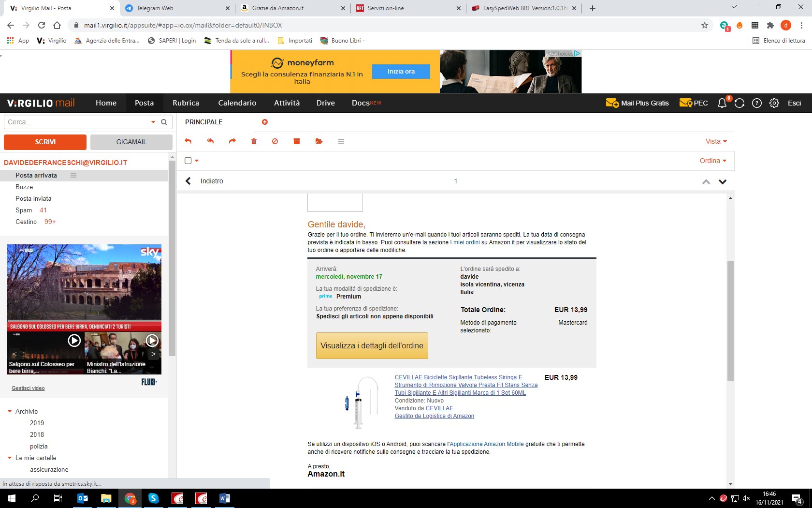Screen dimensions: 812x508
Task: Open the move-to-folder icon
Action: click(x=319, y=141)
